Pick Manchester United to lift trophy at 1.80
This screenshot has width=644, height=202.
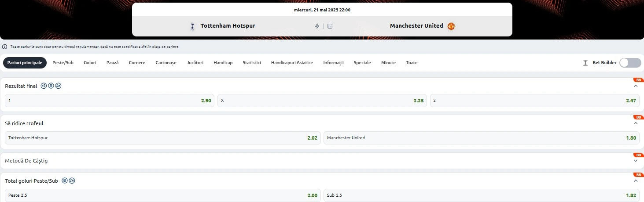(481, 138)
